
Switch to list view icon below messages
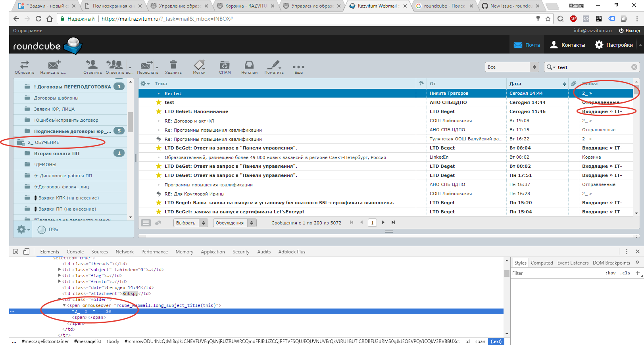pyautogui.click(x=146, y=223)
